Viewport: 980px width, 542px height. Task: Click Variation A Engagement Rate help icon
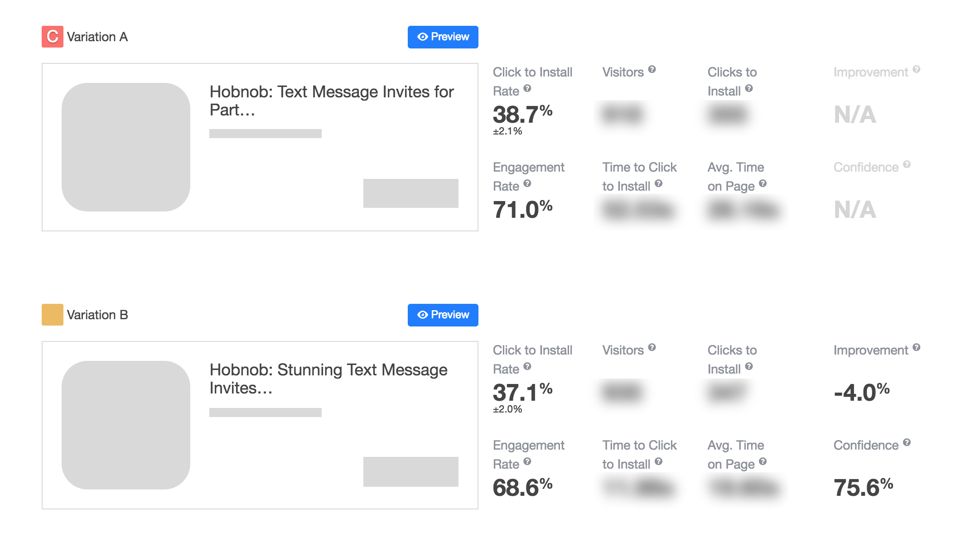pyautogui.click(x=527, y=183)
